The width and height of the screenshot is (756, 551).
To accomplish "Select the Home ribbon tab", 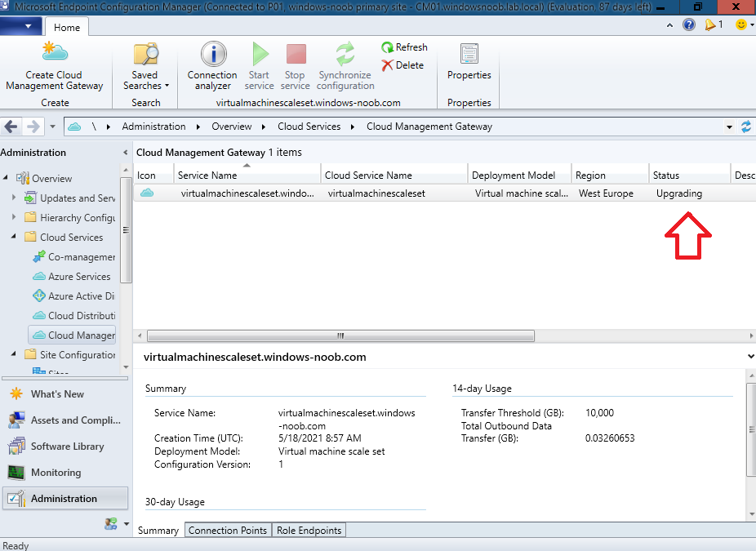I will coord(66,28).
